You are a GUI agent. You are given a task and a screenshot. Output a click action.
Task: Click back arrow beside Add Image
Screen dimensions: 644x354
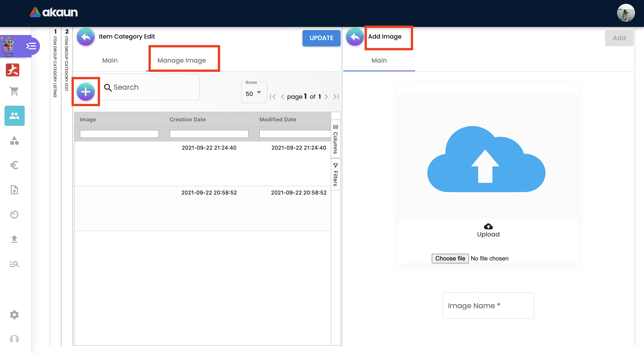355,37
